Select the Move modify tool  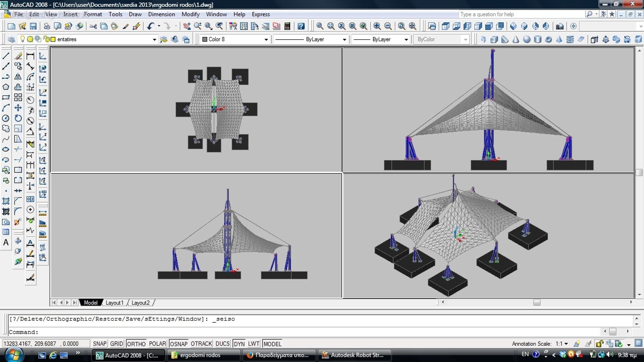(x=18, y=108)
